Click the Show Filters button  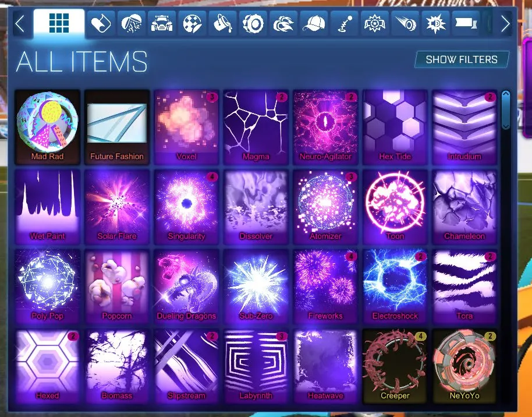tap(462, 59)
